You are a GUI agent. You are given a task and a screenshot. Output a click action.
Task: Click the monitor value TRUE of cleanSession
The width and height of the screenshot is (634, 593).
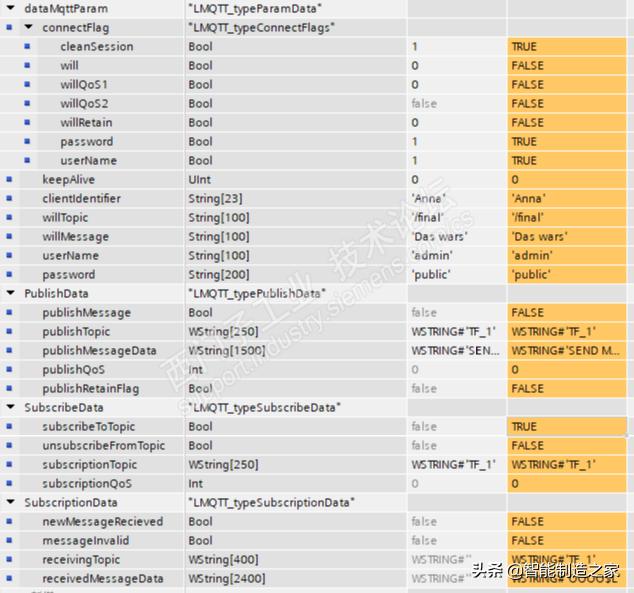(567, 46)
